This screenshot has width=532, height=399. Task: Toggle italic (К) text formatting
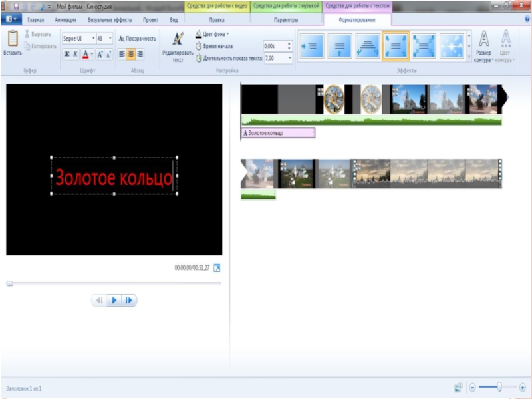tap(76, 55)
